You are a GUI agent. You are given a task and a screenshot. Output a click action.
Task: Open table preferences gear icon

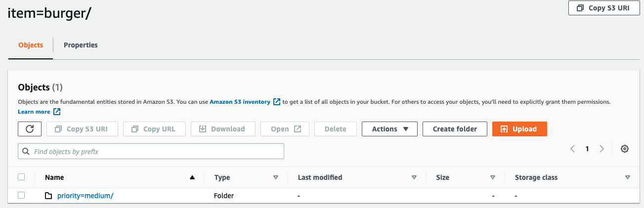tap(624, 149)
